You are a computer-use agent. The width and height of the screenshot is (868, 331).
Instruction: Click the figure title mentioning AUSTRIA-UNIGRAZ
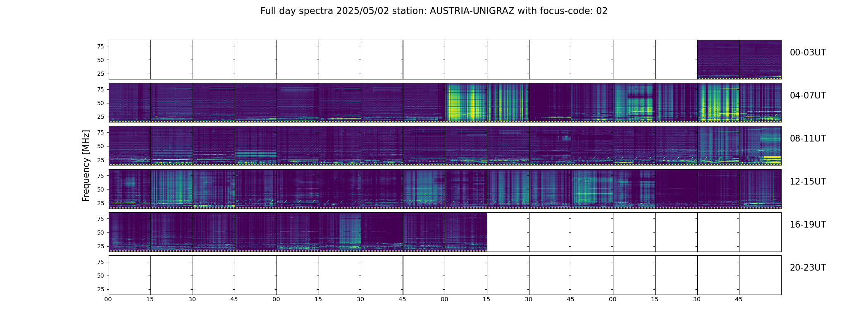[434, 11]
